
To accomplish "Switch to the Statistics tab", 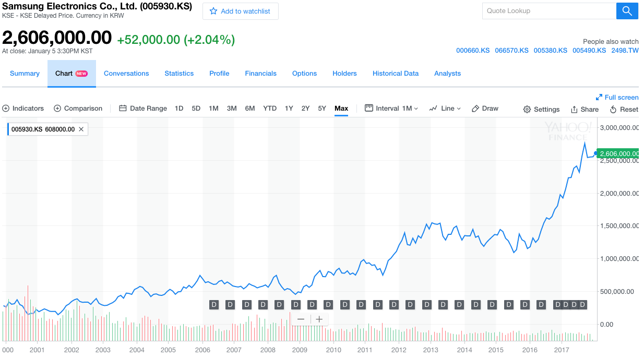I will [179, 74].
